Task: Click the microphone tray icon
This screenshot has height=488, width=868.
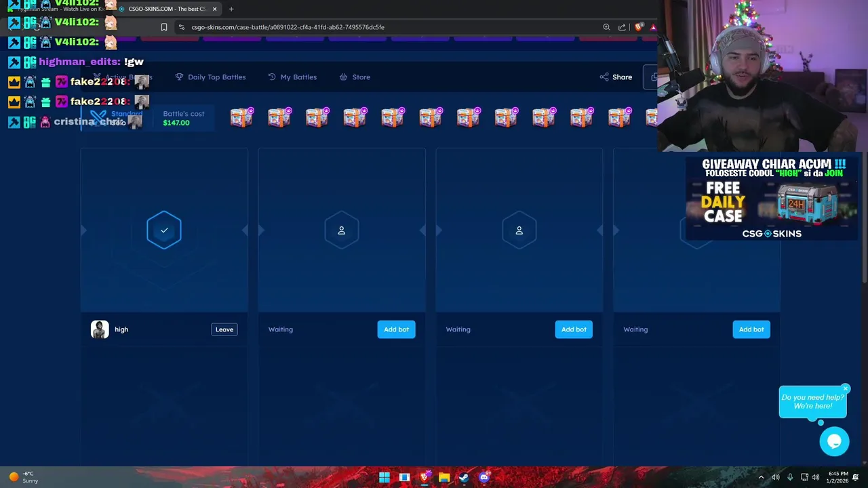Action: pos(790,477)
